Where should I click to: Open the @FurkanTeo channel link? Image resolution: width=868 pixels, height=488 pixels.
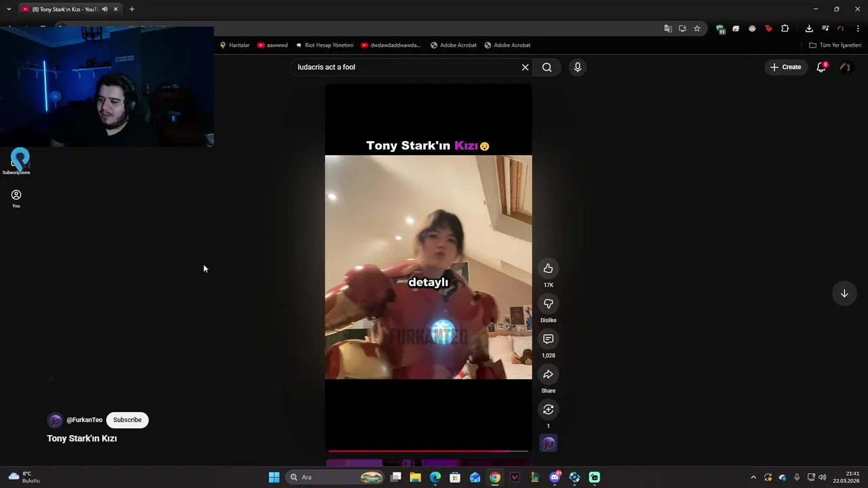click(x=85, y=420)
